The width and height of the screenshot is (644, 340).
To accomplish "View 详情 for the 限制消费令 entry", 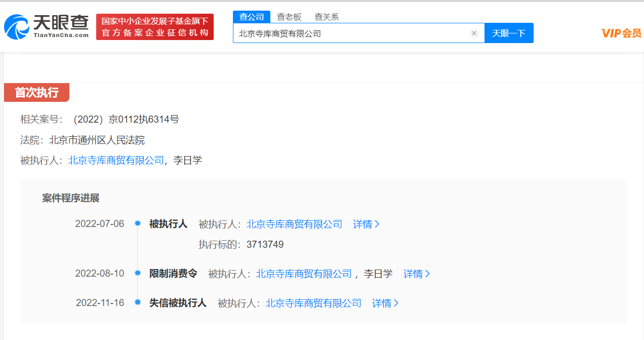I will click(417, 274).
